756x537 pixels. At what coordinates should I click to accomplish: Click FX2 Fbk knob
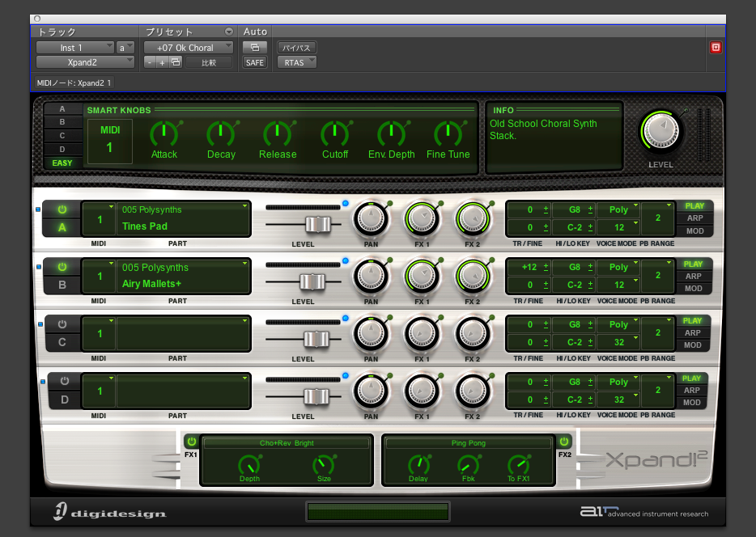(469, 465)
